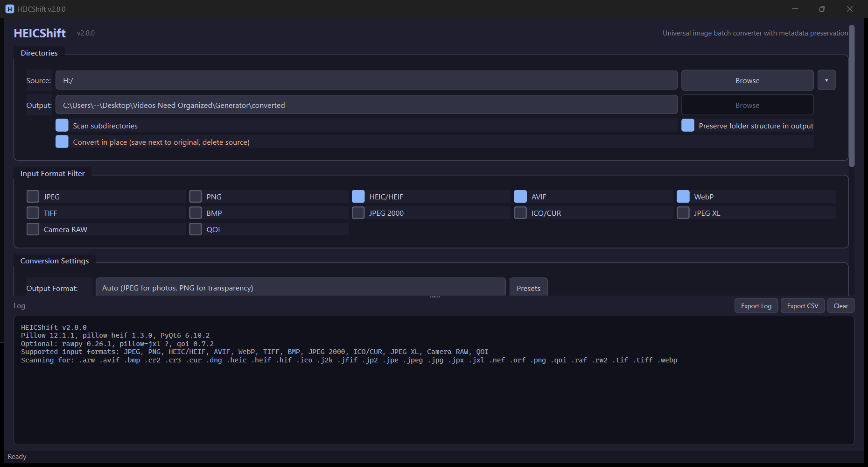Enable Convert in place option
The height and width of the screenshot is (467, 868).
pos(62,142)
